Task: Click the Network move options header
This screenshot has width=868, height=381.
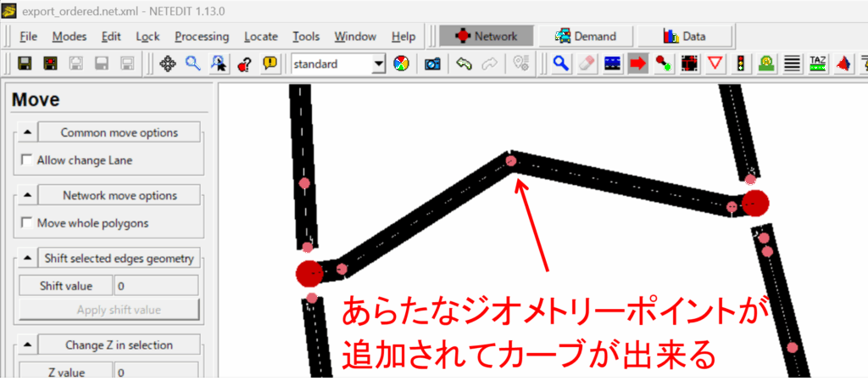Action: (x=119, y=195)
